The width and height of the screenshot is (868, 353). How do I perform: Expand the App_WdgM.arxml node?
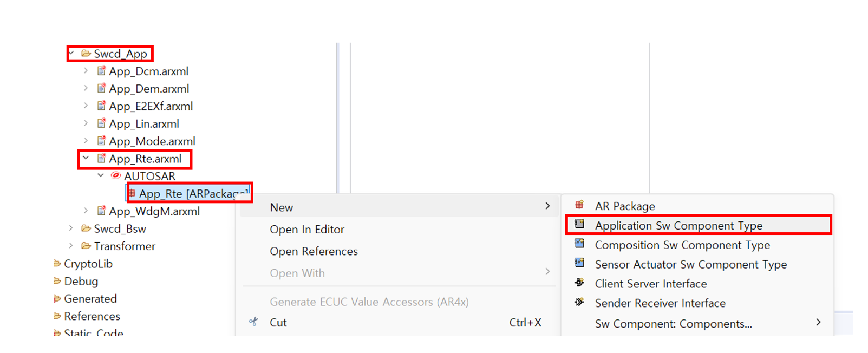coord(86,211)
